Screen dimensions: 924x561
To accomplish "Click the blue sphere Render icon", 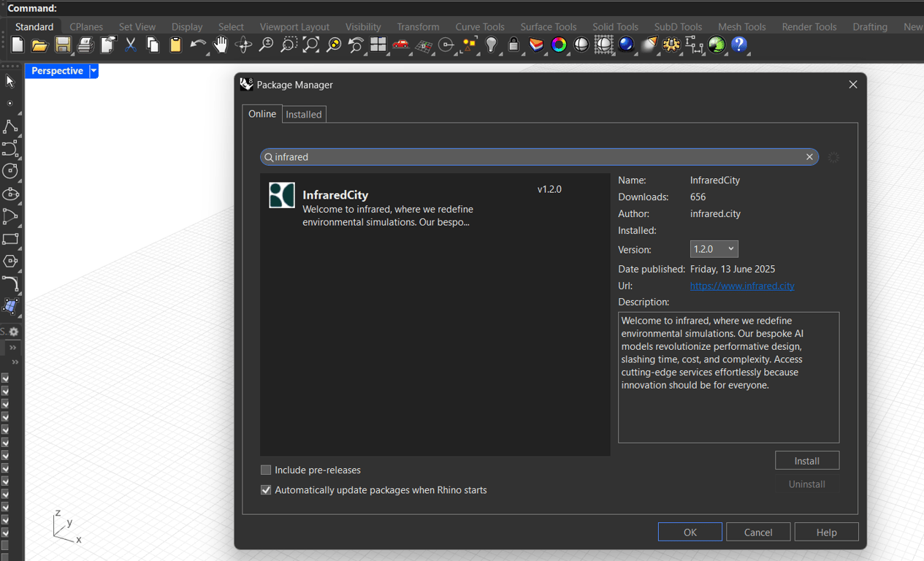I will click(x=626, y=45).
